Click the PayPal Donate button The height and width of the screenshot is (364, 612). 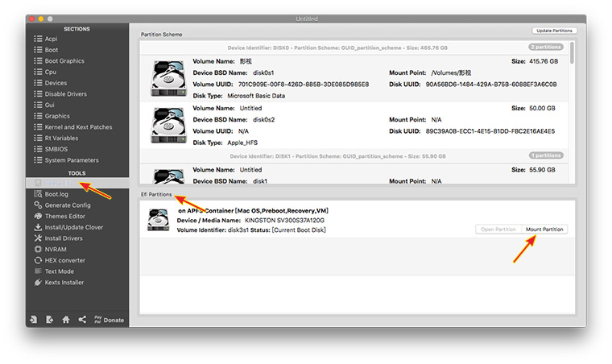(x=109, y=320)
